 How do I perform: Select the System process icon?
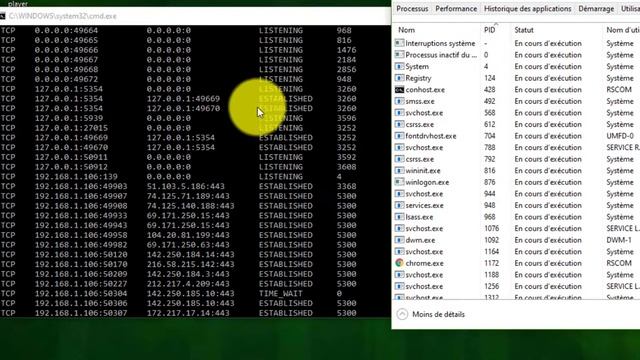399,66
